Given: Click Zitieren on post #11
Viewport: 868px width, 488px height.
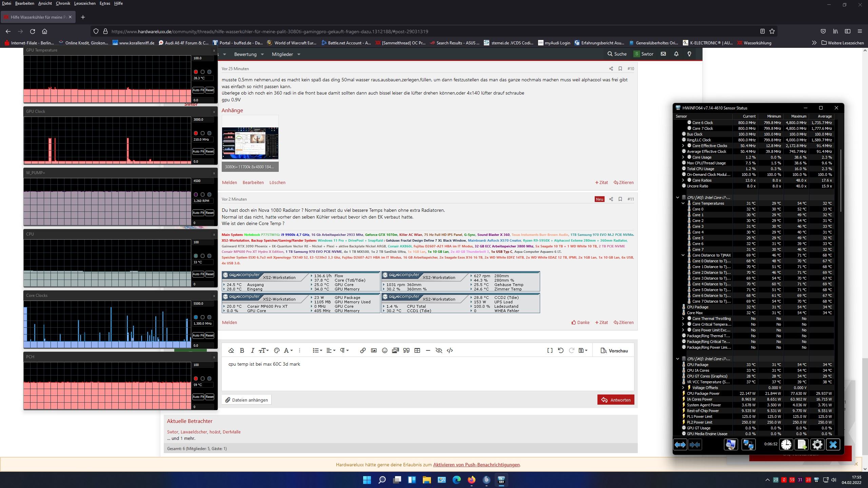Looking at the screenshot, I should pyautogui.click(x=624, y=322).
